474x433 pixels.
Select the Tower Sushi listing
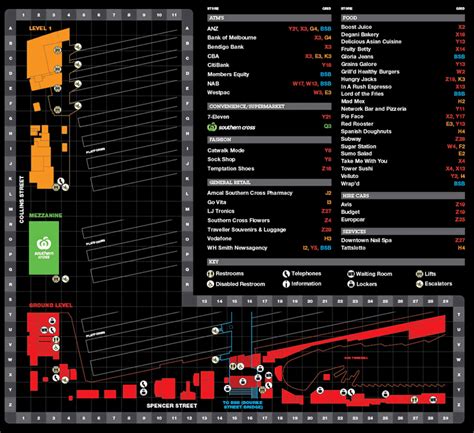click(403, 169)
